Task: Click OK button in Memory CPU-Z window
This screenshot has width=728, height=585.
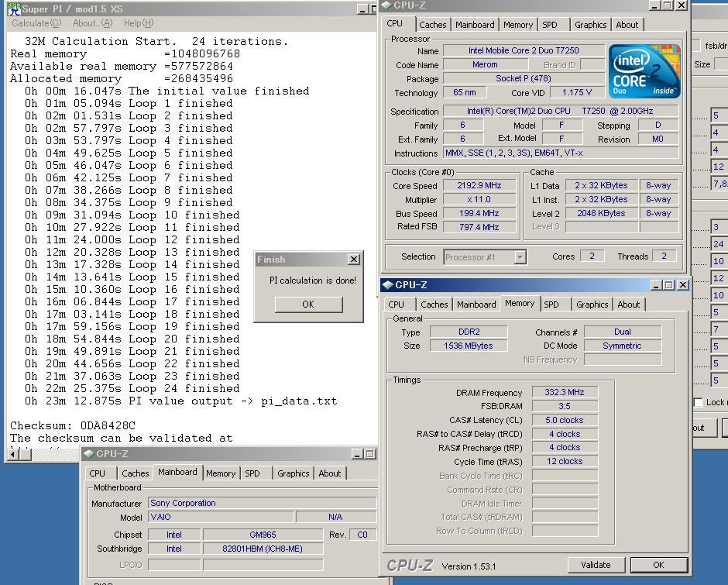Action: tap(658, 565)
